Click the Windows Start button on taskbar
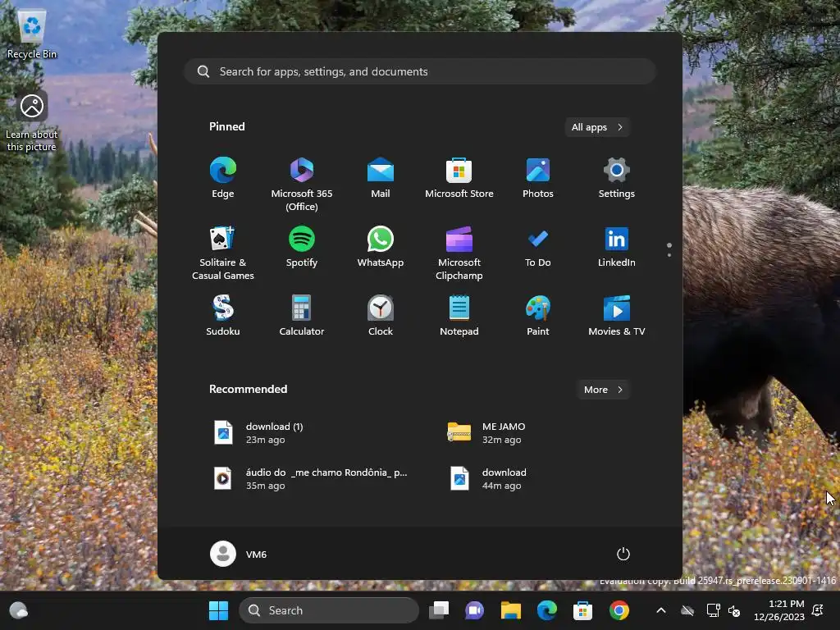Viewport: 840px width, 630px height. coord(218,610)
